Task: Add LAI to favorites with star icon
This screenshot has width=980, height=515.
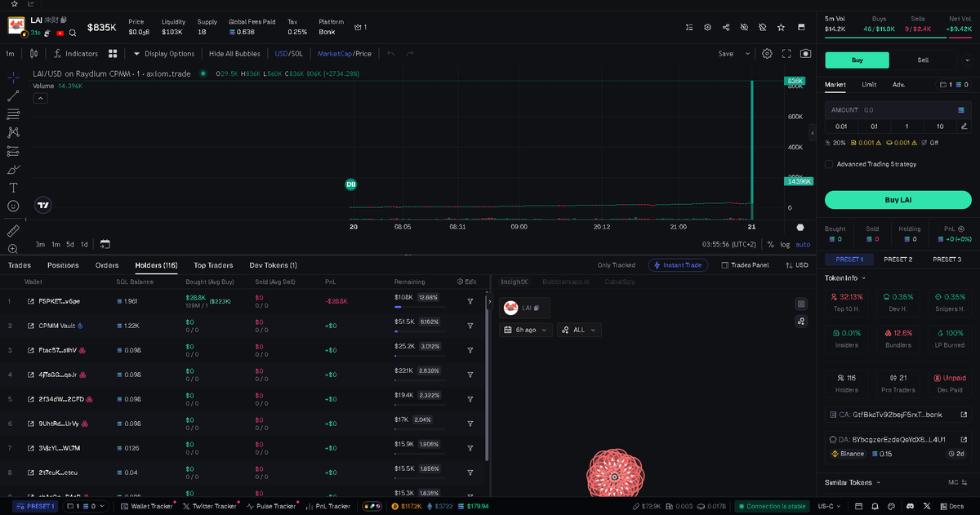Action: click(x=782, y=27)
